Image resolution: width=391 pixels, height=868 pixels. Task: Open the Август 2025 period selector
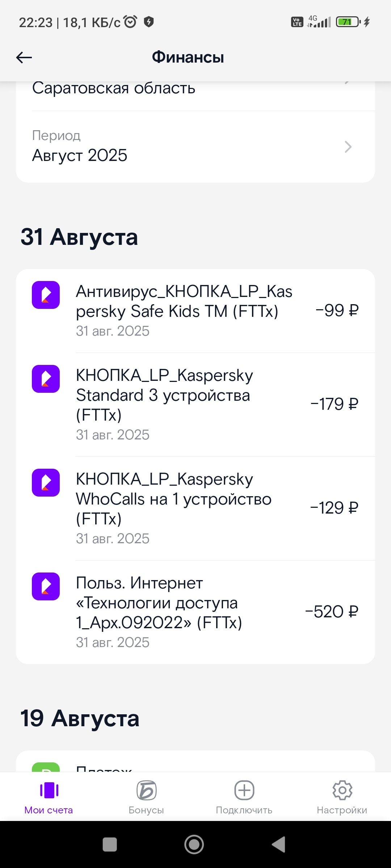(x=80, y=155)
